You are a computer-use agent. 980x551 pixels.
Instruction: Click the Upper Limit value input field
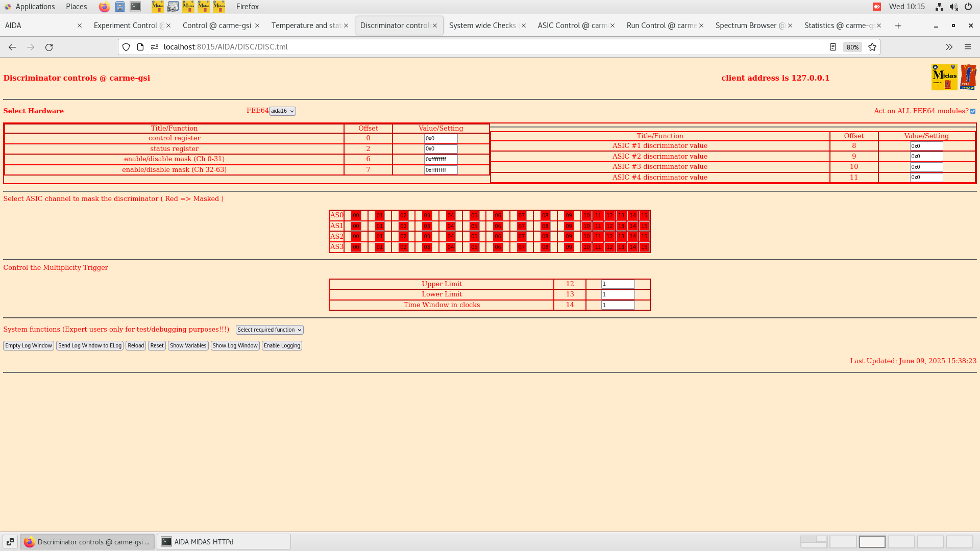618,284
